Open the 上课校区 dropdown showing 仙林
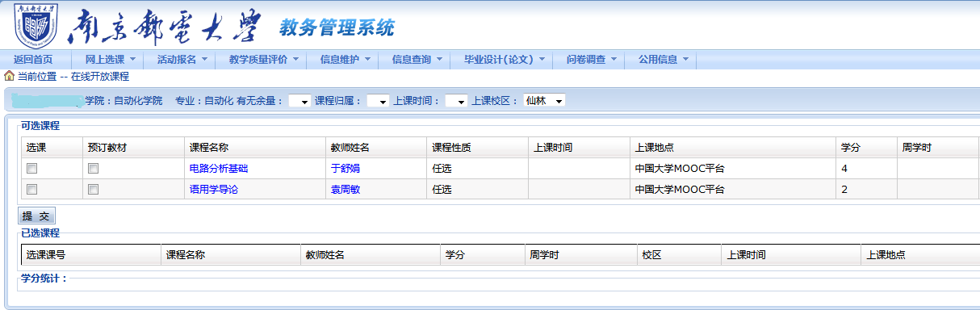 [x=545, y=101]
